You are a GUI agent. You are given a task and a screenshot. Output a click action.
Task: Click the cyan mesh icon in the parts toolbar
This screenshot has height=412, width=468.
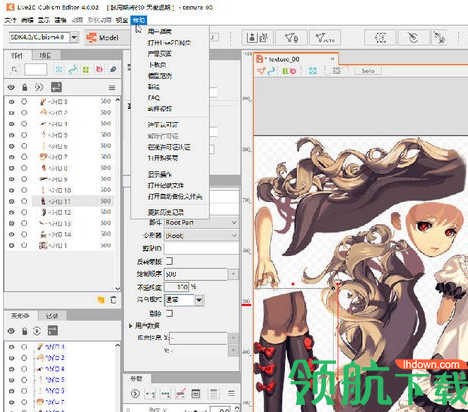click(x=59, y=69)
